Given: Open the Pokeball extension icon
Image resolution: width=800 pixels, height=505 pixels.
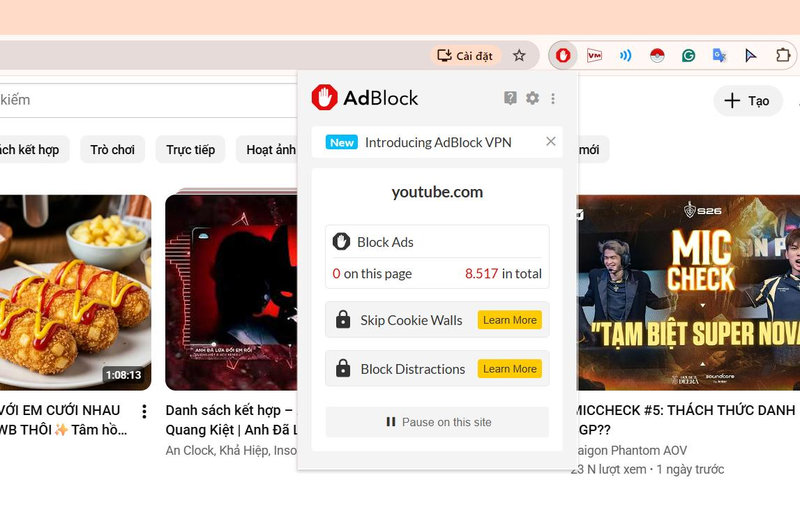Looking at the screenshot, I should pos(657,55).
